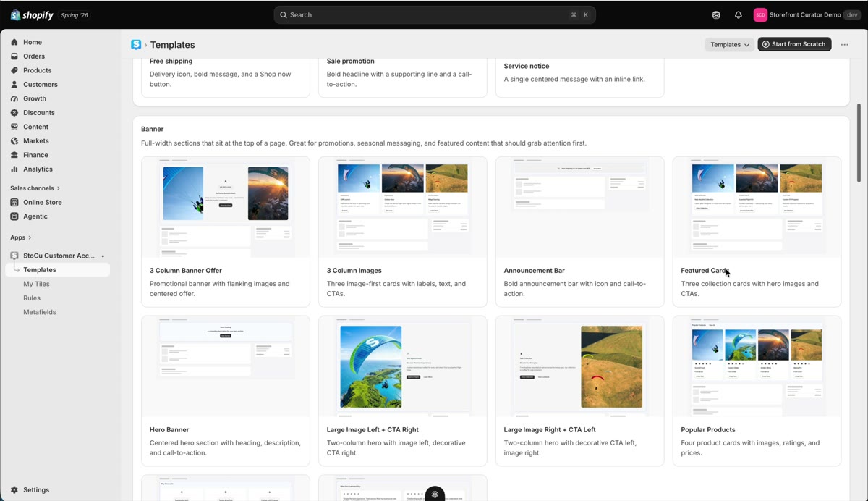Click the dev badge in top bar
868x501 pixels.
[854, 14]
